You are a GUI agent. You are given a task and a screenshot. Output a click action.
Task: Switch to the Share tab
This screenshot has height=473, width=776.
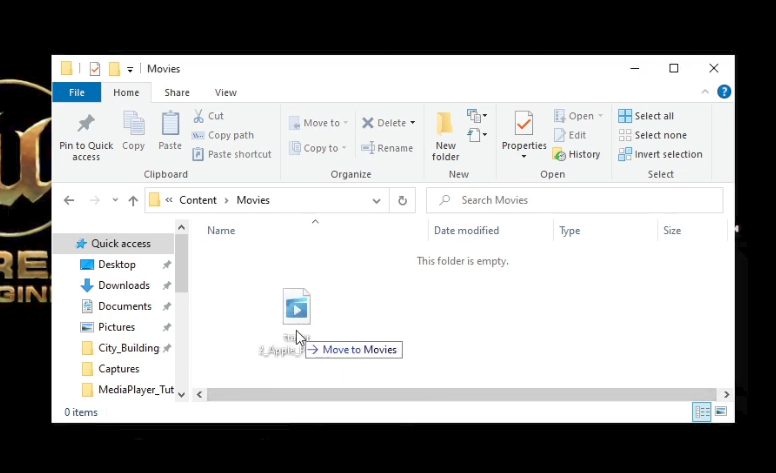point(177,93)
